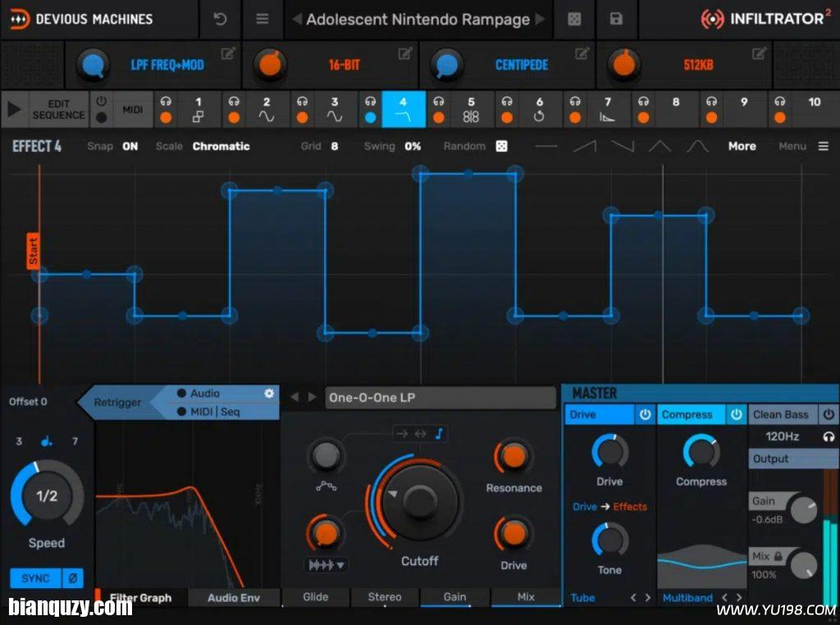
Task: Toggle the SYNC speed button
Action: coord(35,578)
